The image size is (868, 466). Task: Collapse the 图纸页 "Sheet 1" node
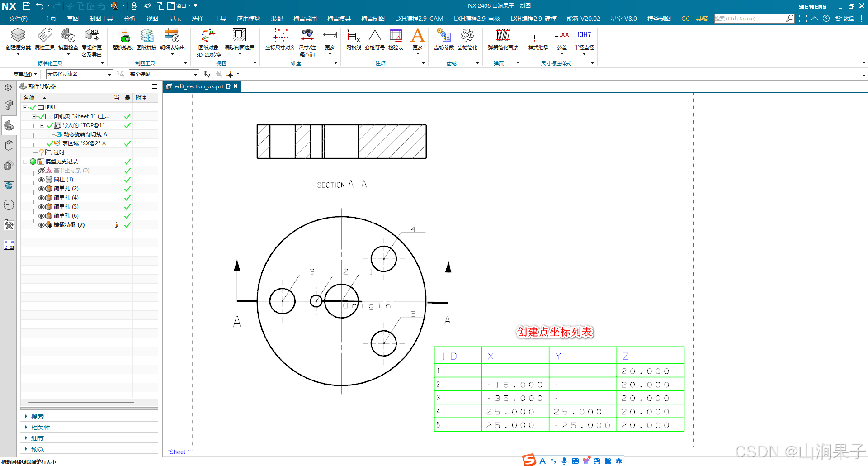34,116
